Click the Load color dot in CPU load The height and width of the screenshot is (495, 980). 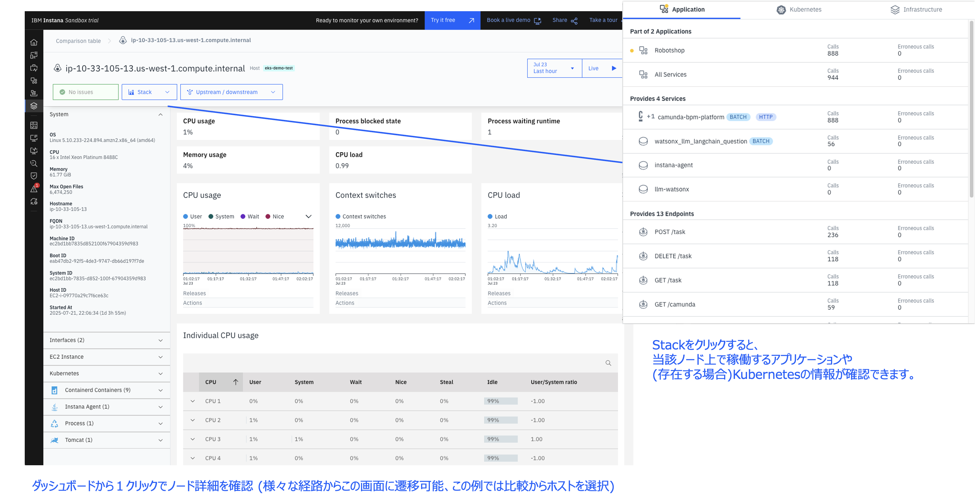click(490, 216)
